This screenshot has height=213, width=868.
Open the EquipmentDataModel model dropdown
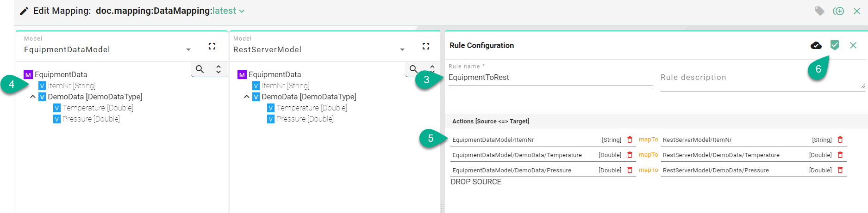[188, 49]
